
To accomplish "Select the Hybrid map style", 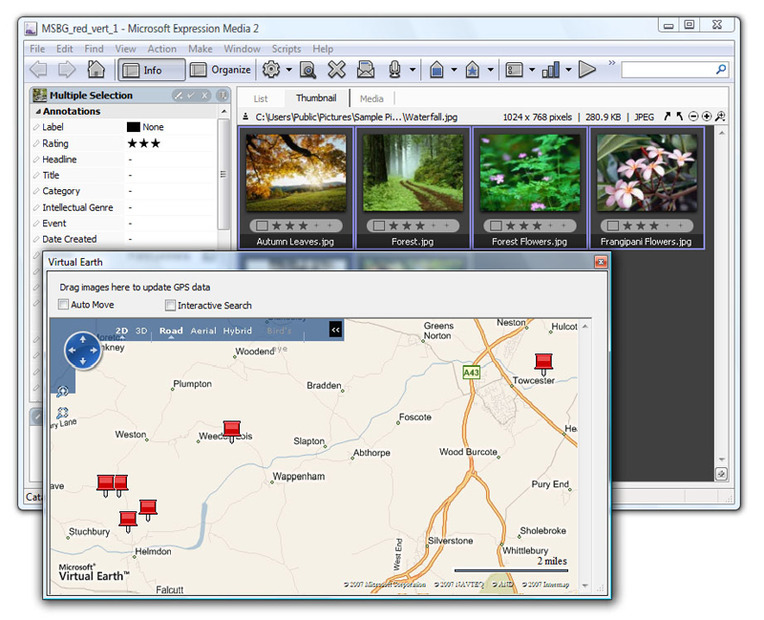I will (238, 331).
